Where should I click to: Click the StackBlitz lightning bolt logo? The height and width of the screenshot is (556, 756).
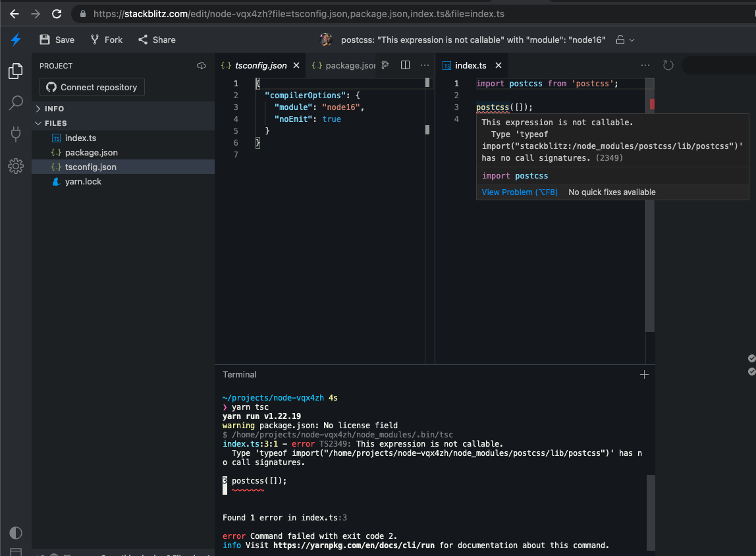[16, 40]
